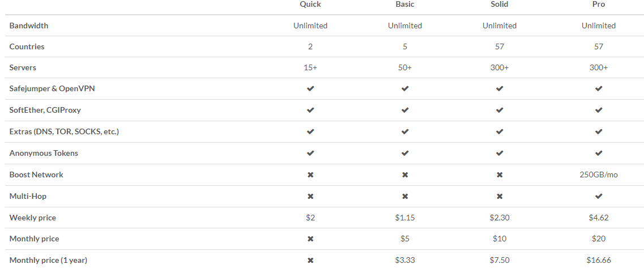Click the Pro yearly monthly price $16.66
Image resolution: width=644 pixels, height=268 pixels.
(599, 260)
